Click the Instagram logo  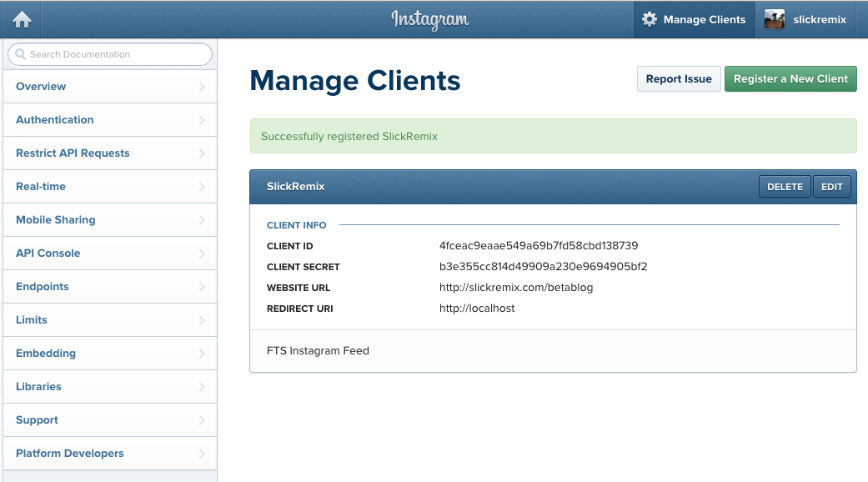(x=430, y=20)
